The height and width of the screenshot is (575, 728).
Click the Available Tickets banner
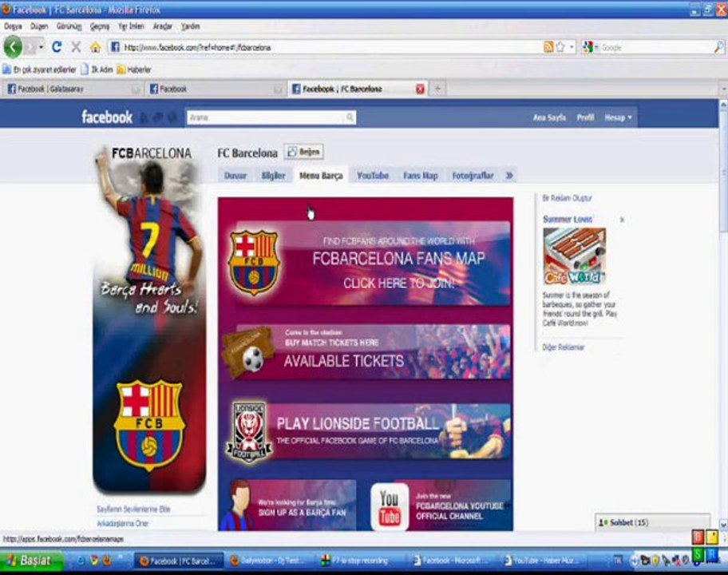click(x=366, y=352)
